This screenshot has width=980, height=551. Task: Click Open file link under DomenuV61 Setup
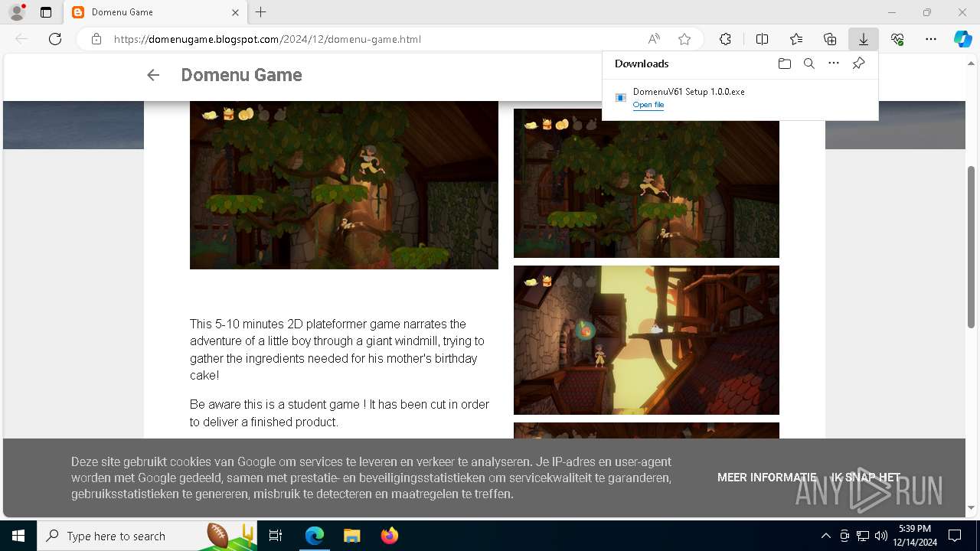coord(648,105)
